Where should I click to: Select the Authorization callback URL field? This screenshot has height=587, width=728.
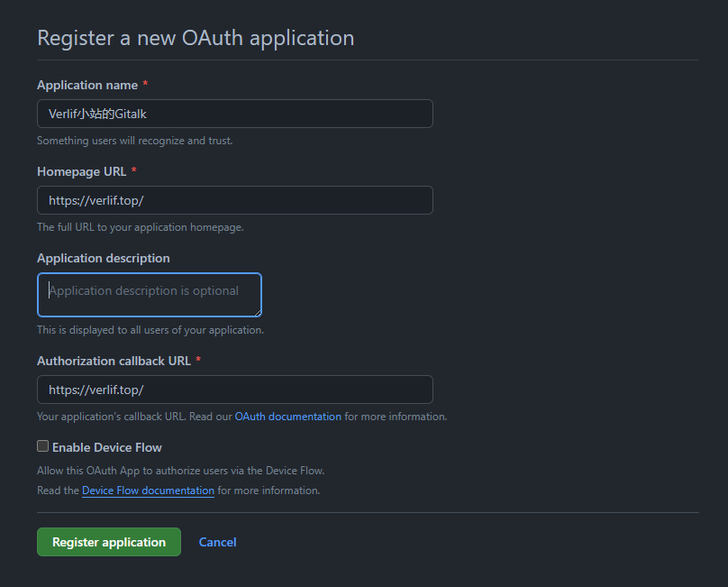[234, 390]
